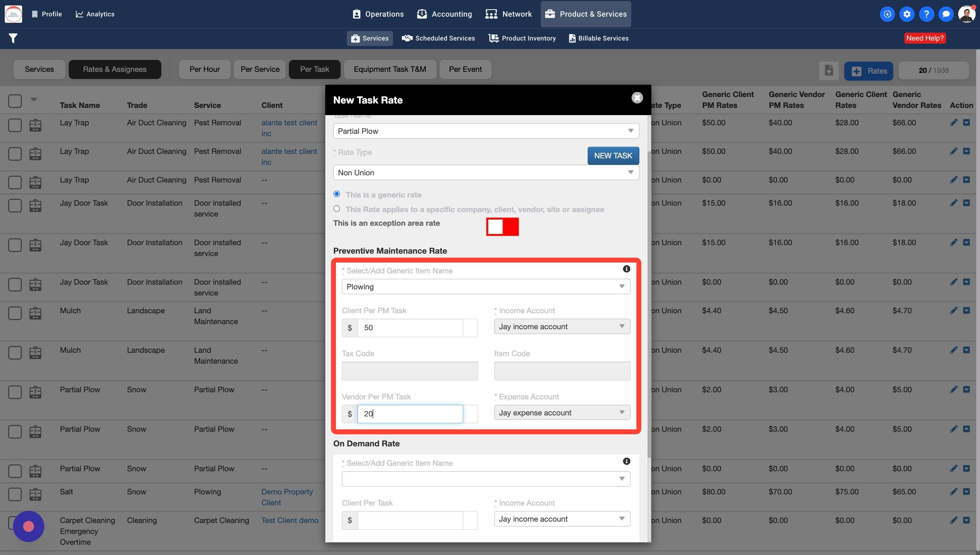Open the Jay expense account dropdown
980x555 pixels.
coord(562,412)
